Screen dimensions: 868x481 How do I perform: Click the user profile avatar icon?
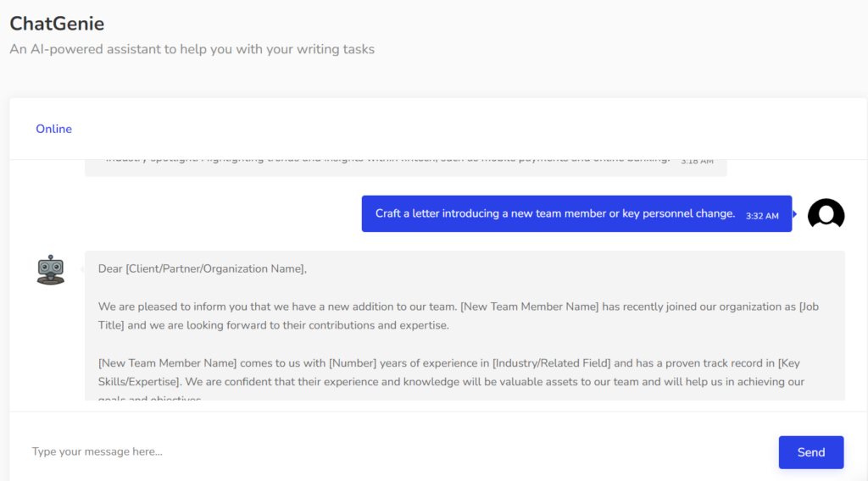(826, 214)
